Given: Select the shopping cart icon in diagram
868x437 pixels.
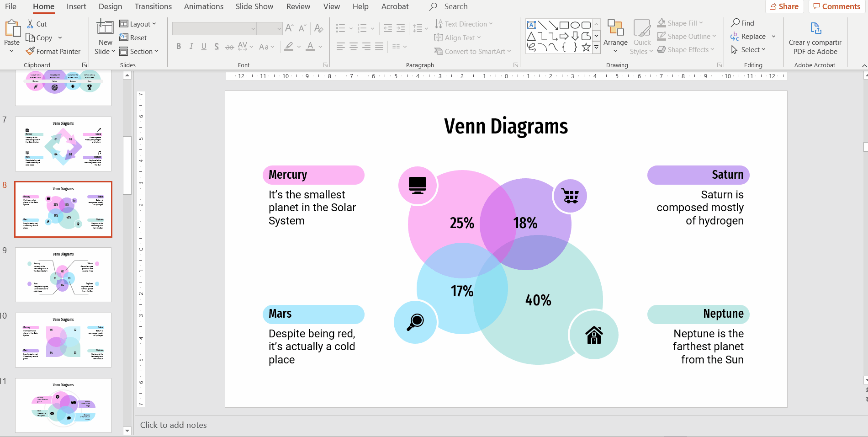Looking at the screenshot, I should [570, 196].
